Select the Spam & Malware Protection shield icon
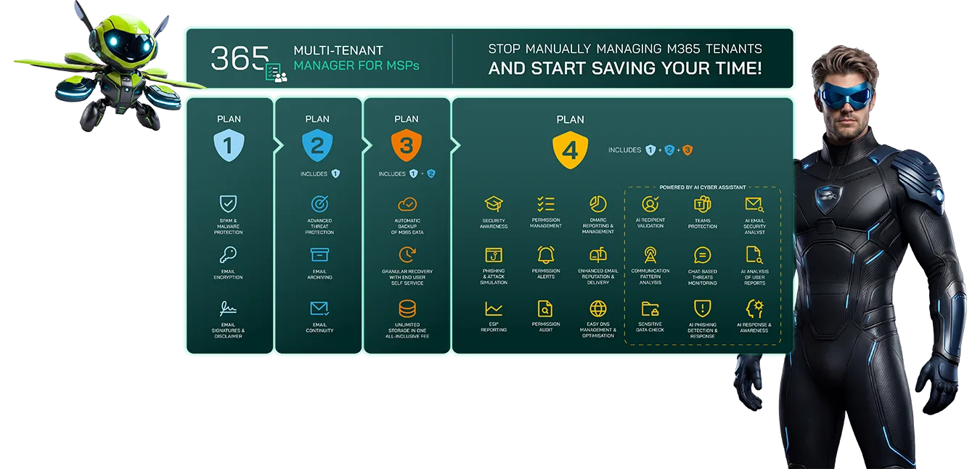This screenshot has height=469, width=980. click(229, 203)
